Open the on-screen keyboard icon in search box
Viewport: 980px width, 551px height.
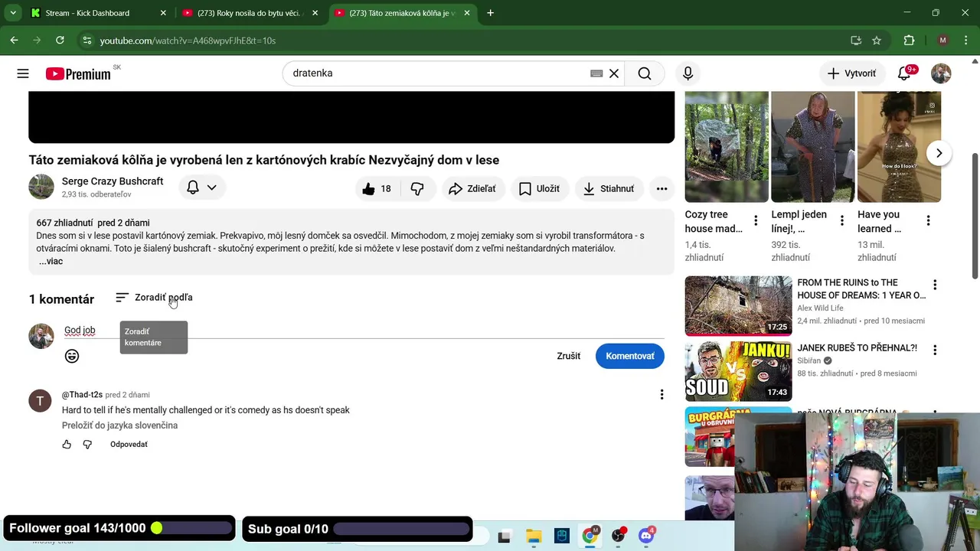coord(596,73)
